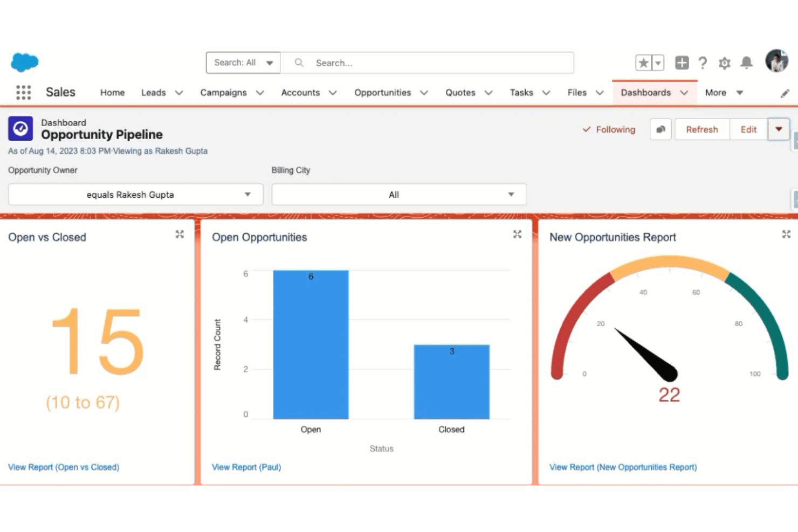Image resolution: width=798 pixels, height=532 pixels.
Task: Click the gauge value 22
Action: pyautogui.click(x=669, y=395)
